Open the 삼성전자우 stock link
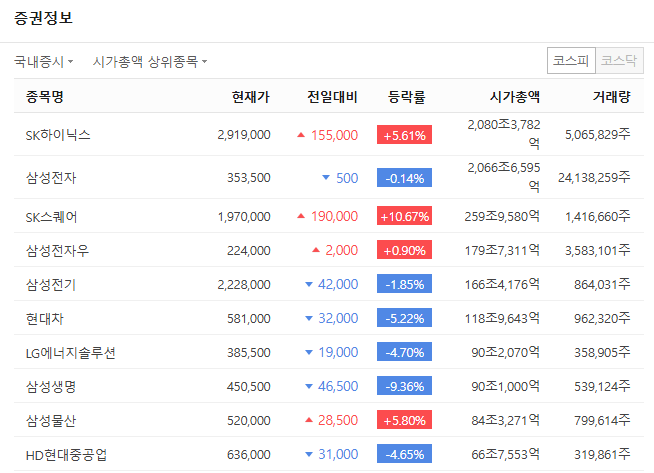Image resolution: width=654 pixels, height=473 pixels. 57,251
